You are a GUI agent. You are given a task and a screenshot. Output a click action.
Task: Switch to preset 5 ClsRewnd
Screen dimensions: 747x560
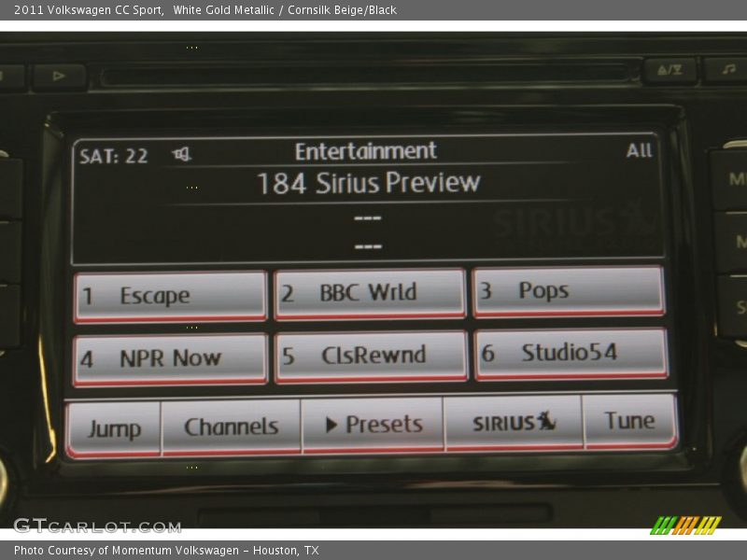[x=371, y=357]
